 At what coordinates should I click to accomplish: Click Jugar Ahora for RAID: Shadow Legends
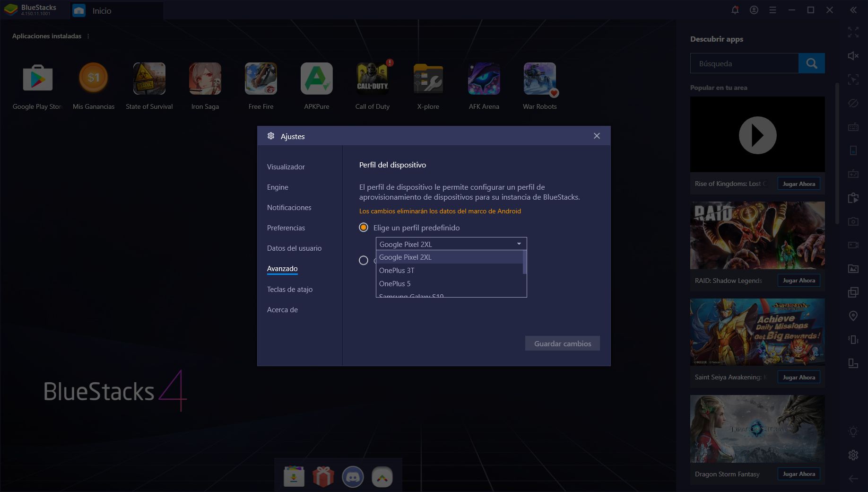[799, 281]
